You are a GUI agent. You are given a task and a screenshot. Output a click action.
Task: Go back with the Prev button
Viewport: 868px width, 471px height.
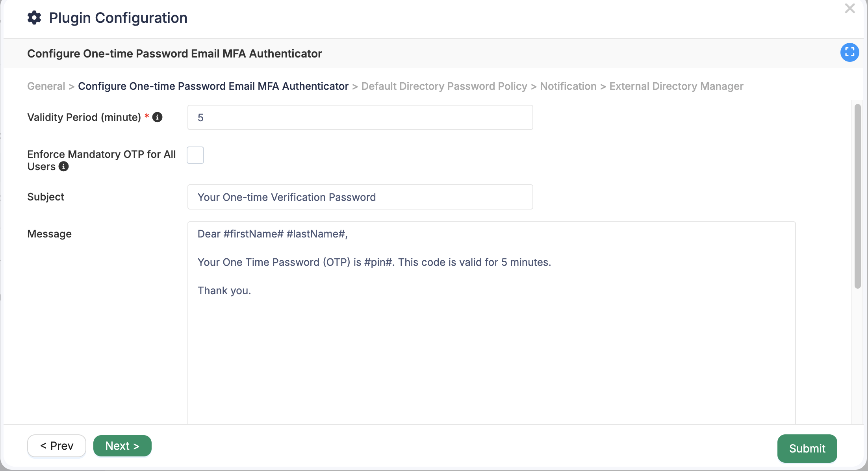(x=57, y=446)
